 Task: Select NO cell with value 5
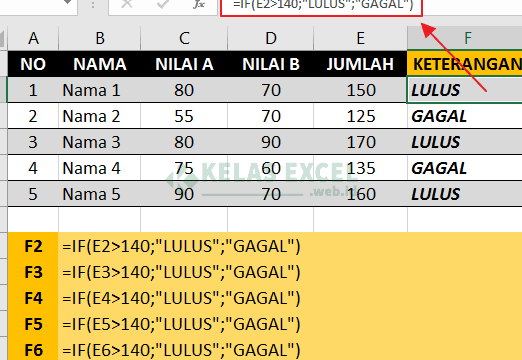pyautogui.click(x=33, y=194)
